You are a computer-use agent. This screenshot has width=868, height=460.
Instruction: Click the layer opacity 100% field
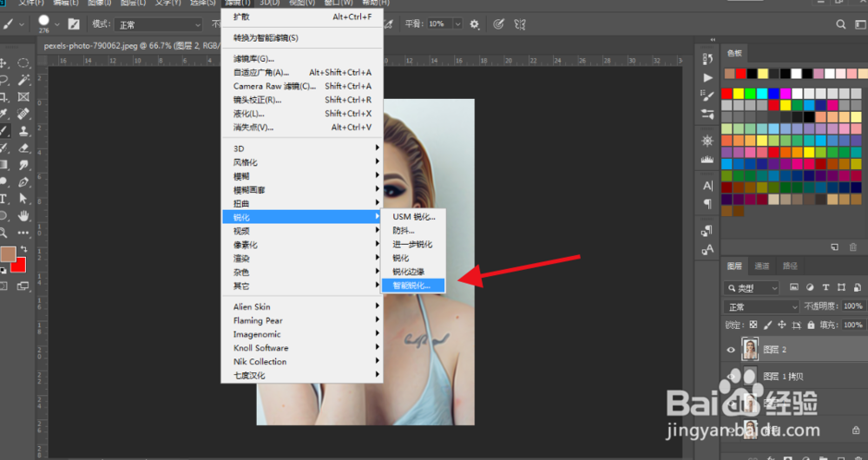coord(853,306)
